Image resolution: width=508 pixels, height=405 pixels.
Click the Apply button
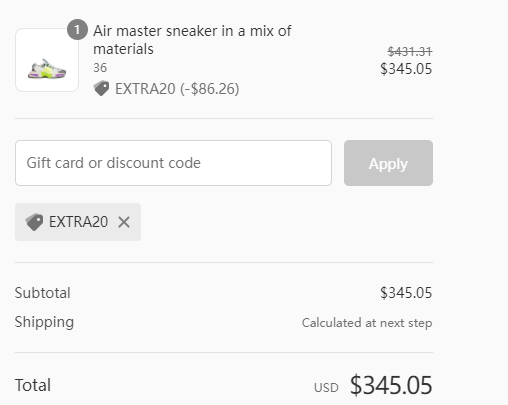coord(388,163)
